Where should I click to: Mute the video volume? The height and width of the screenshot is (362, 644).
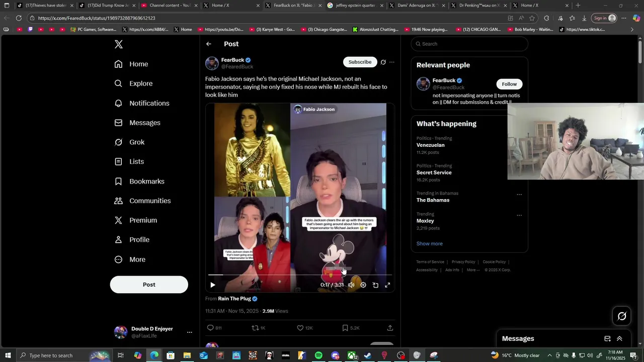(x=351, y=285)
